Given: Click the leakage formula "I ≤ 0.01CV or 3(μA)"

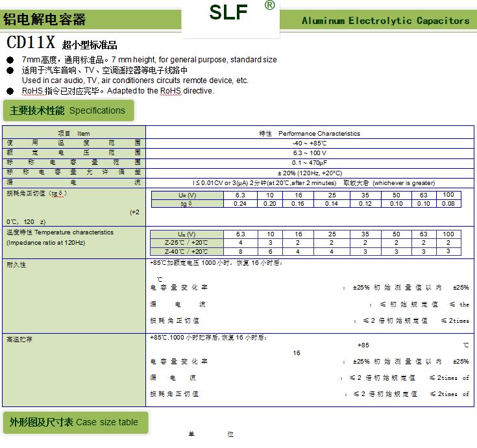Looking at the screenshot, I should (x=220, y=183).
